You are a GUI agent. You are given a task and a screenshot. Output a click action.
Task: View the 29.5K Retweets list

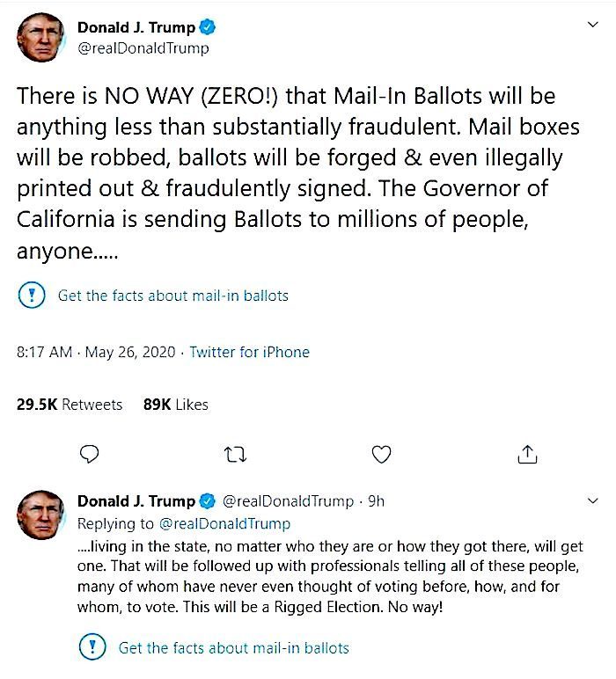70,405
